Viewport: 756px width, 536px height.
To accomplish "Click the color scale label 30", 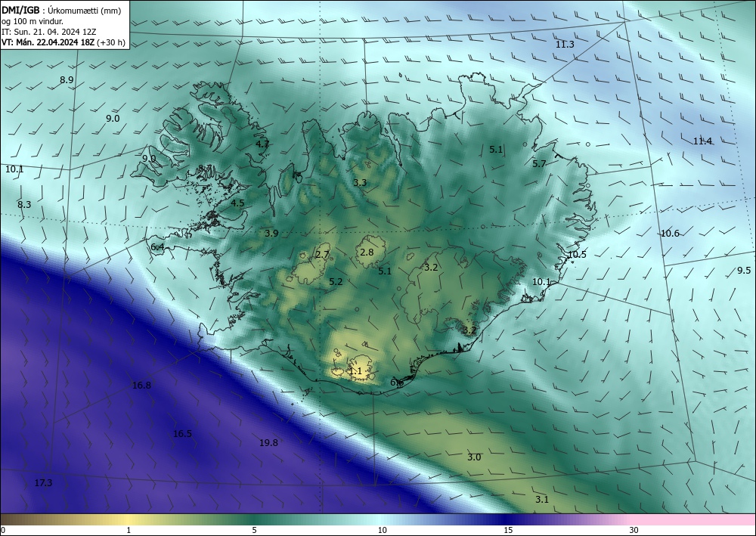I will click(634, 530).
